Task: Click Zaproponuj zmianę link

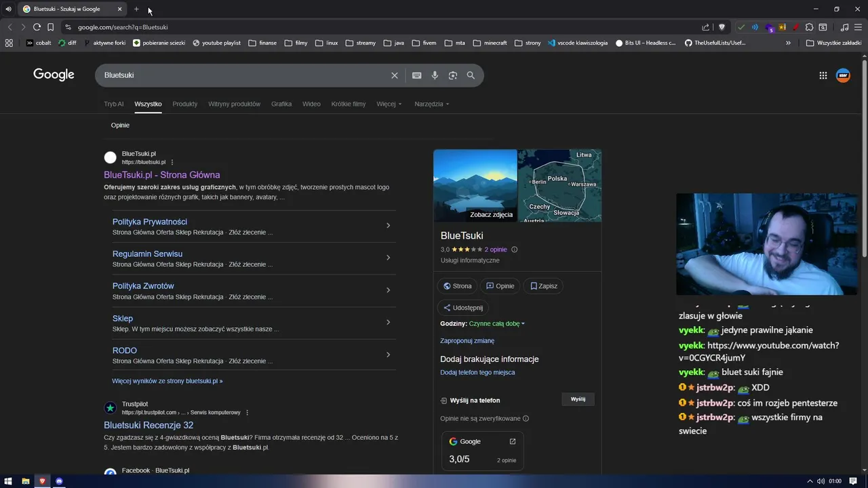Action: point(467,341)
